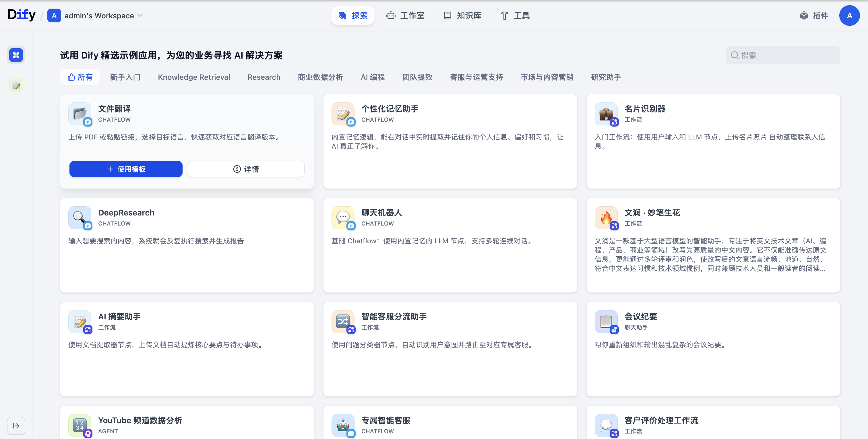The width and height of the screenshot is (868, 439).
Task: Click the 文润 · 妙笔生花 card description text
Action: point(711,255)
